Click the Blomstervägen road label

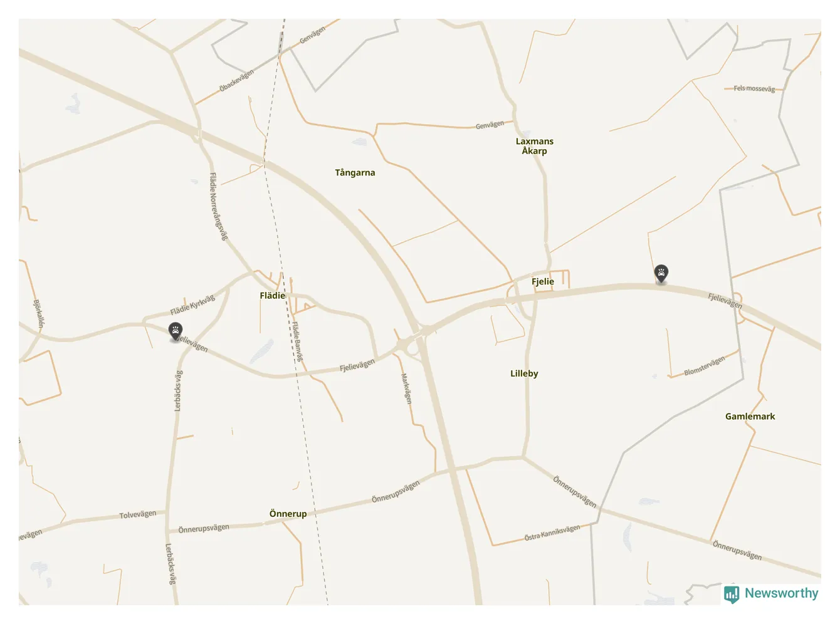pyautogui.click(x=705, y=366)
